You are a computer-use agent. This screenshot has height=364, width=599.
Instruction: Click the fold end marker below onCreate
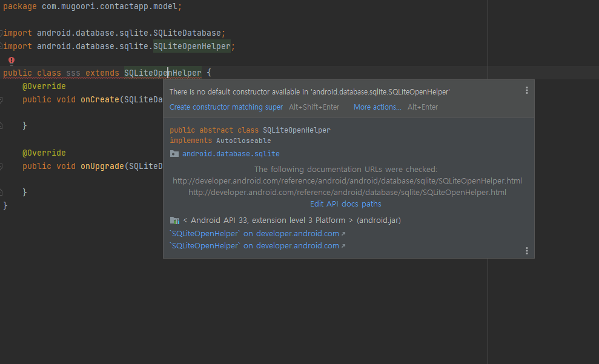tap(1, 125)
